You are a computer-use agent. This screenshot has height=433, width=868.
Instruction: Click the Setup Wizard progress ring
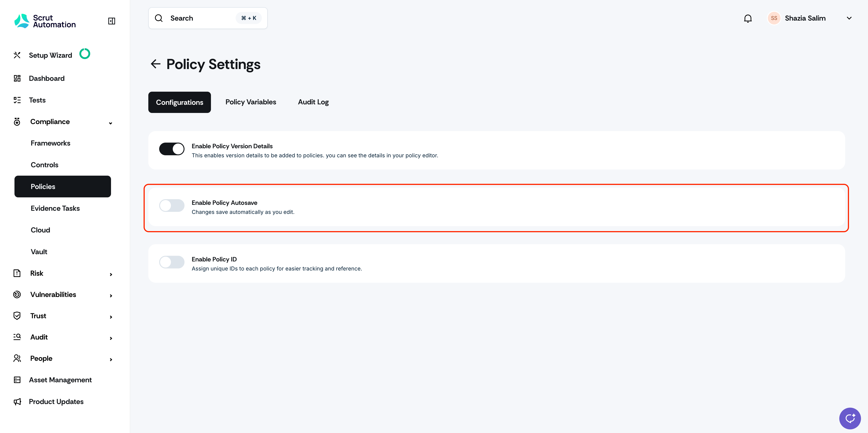click(85, 54)
